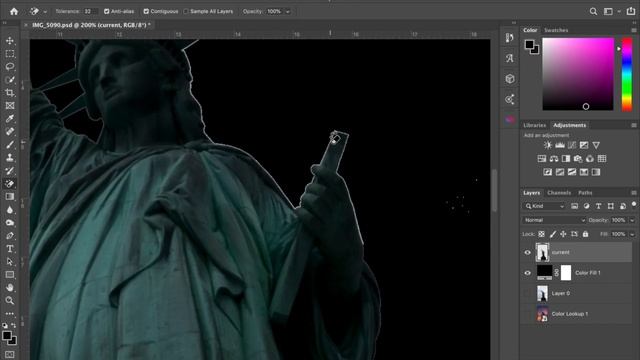Select the Eyedropper tool
This screenshot has width=640, height=360.
coord(10,119)
